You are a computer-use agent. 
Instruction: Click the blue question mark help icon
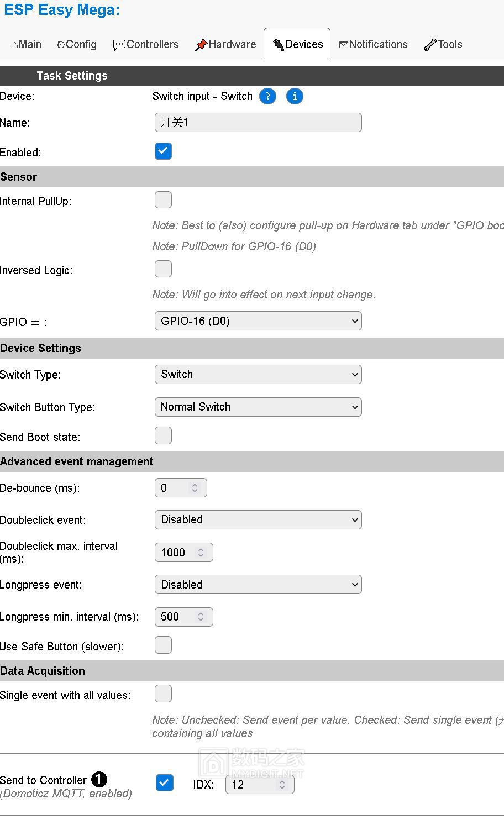tap(267, 96)
